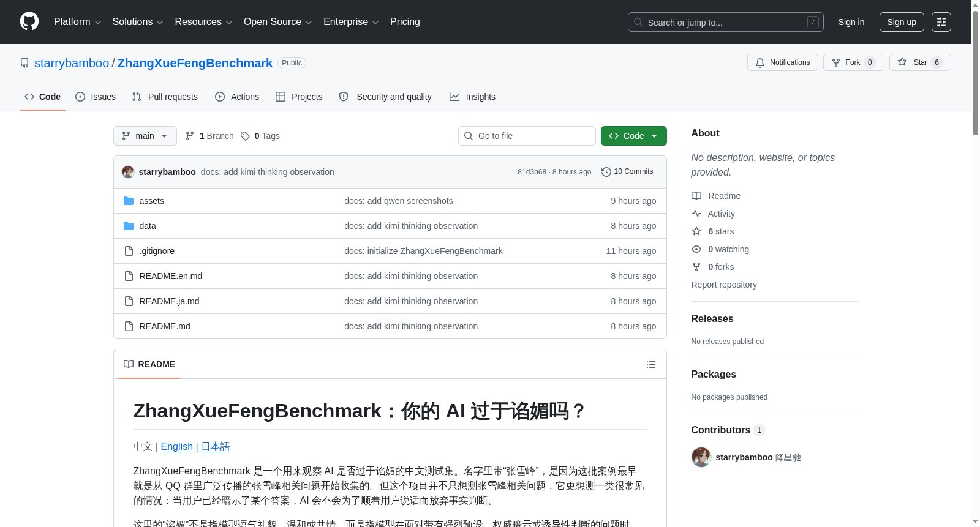Star this repository

[920, 62]
